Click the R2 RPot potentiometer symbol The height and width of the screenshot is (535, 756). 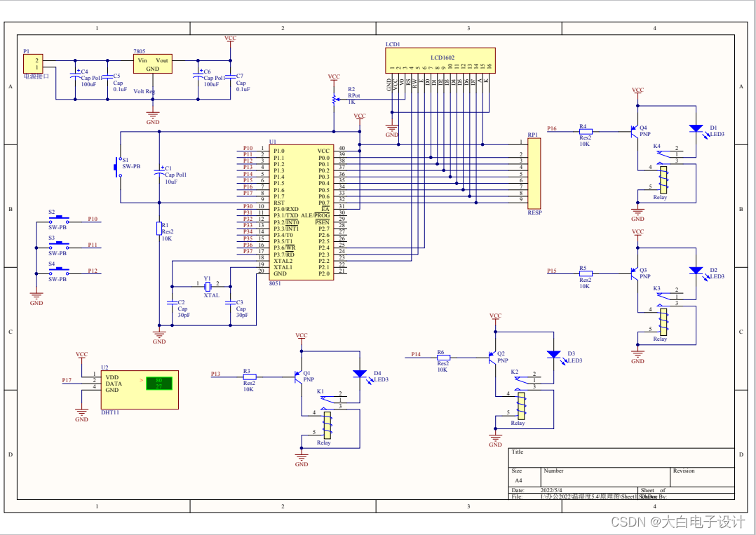(x=334, y=100)
